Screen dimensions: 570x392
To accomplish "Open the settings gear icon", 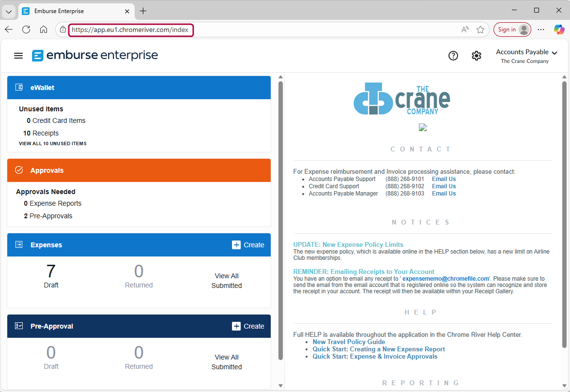I will [477, 55].
